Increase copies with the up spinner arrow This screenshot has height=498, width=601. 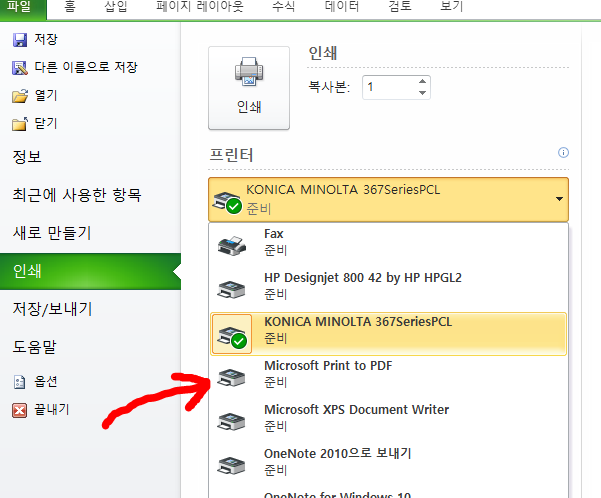point(422,81)
